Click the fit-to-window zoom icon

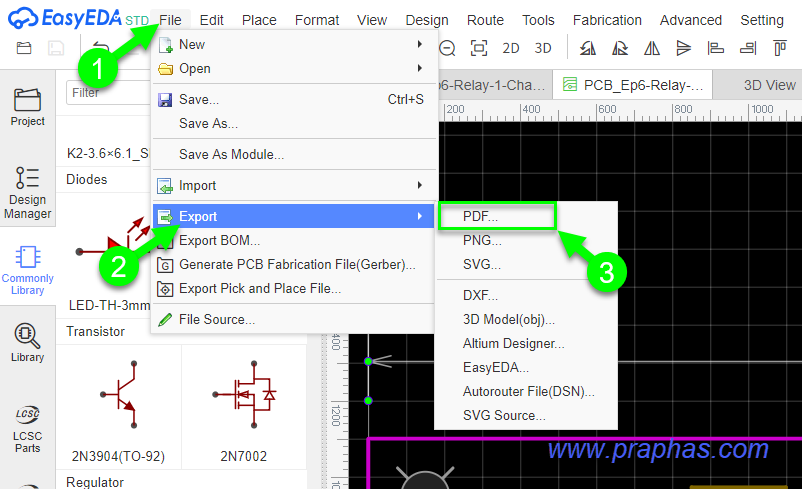click(479, 48)
